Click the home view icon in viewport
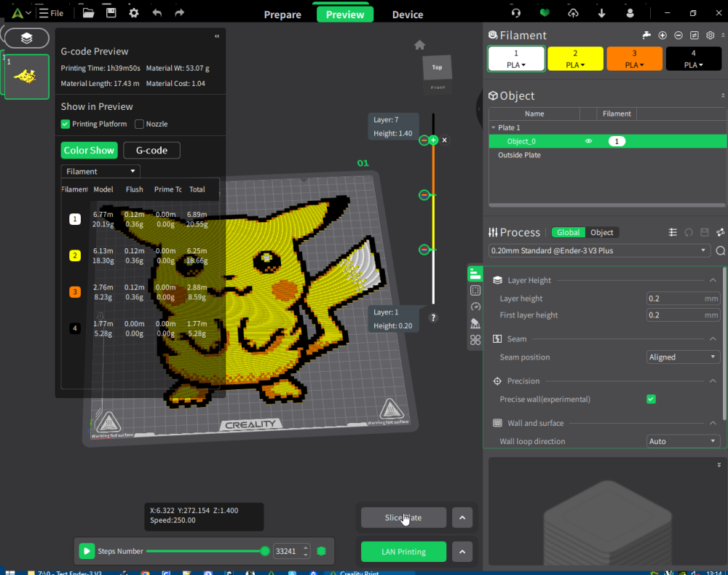This screenshot has width=728, height=575. (x=420, y=45)
